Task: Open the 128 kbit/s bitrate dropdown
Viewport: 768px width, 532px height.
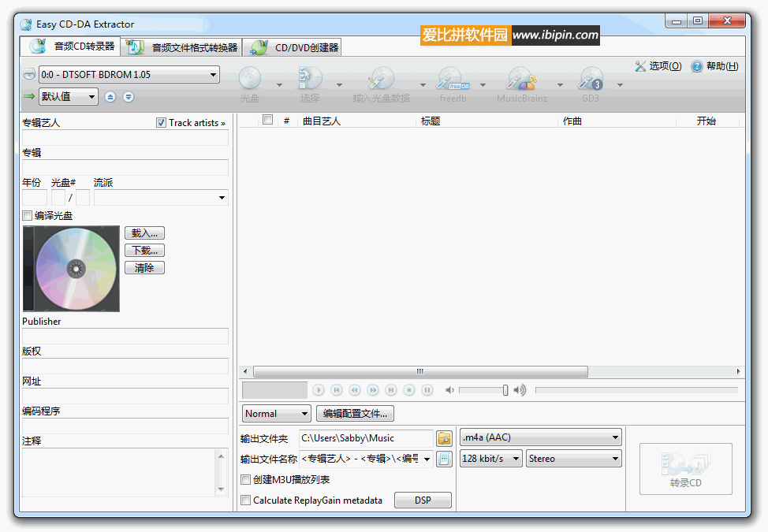Action: point(491,459)
